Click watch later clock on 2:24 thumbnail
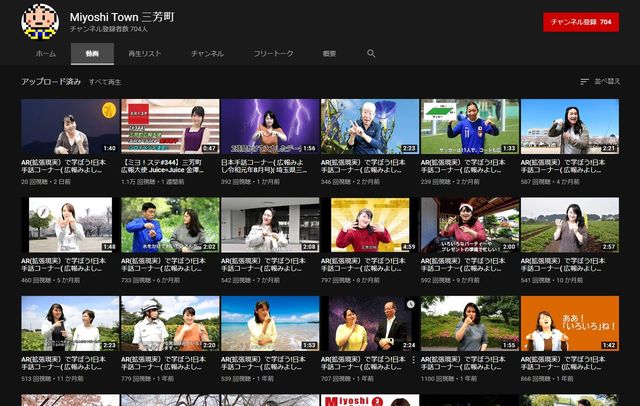Screen dimensions: 640x406 click(x=411, y=304)
